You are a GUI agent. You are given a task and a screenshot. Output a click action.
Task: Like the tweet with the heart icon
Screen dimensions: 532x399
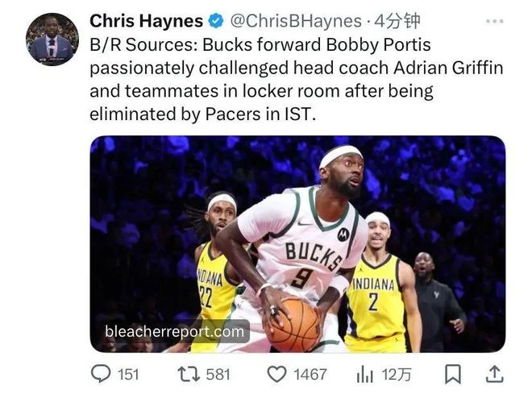[276, 375]
